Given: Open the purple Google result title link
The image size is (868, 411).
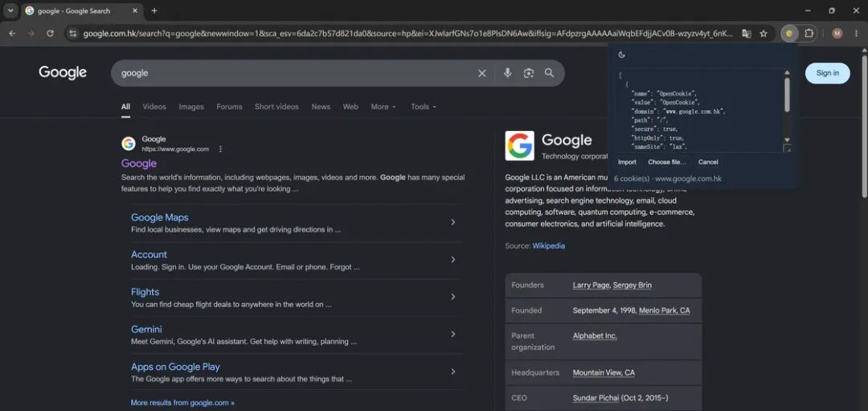Looking at the screenshot, I should (138, 163).
